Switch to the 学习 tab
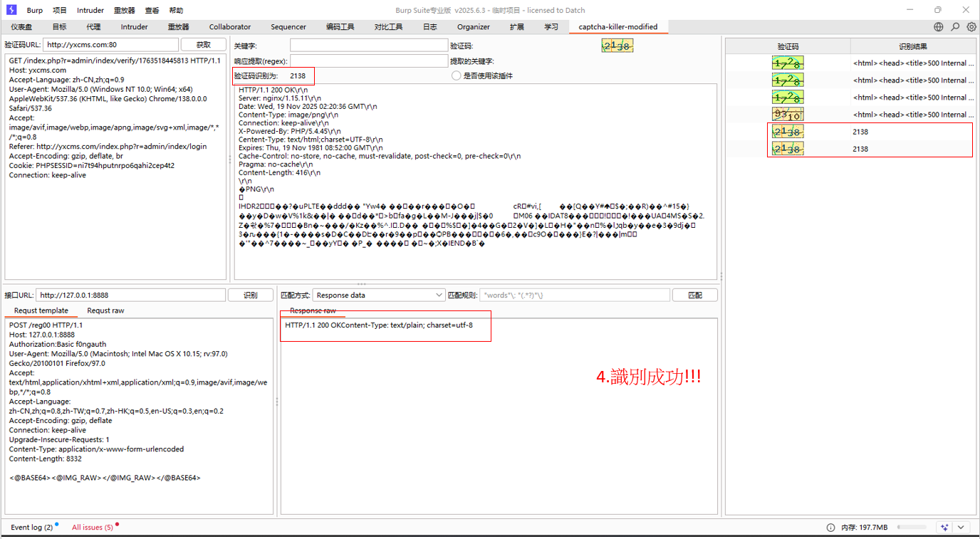The height and width of the screenshot is (539, 980). pyautogui.click(x=551, y=27)
